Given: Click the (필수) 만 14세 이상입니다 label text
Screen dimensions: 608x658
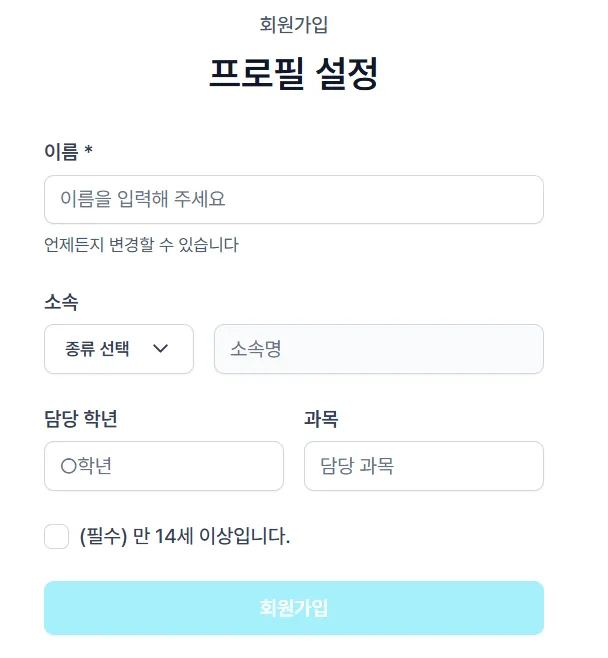Looking at the screenshot, I should tap(185, 537).
